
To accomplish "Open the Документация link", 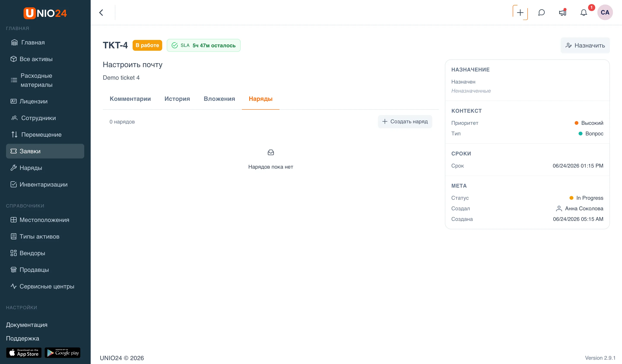I will [27, 325].
